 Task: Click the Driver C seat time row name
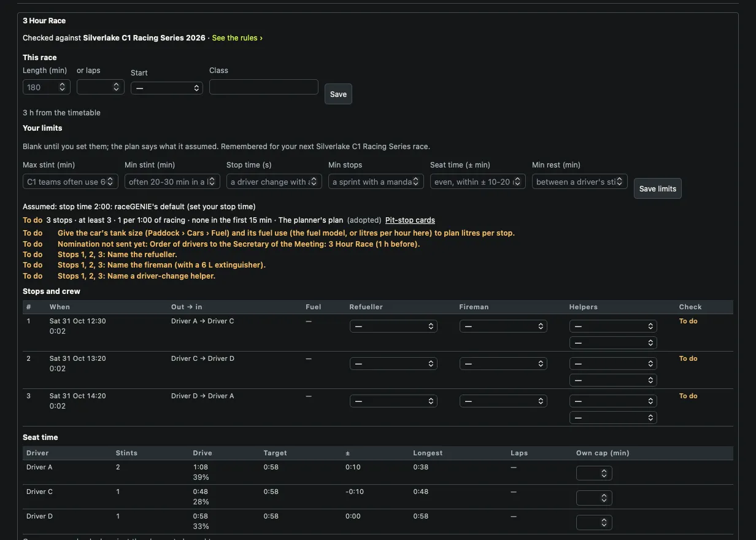point(39,492)
